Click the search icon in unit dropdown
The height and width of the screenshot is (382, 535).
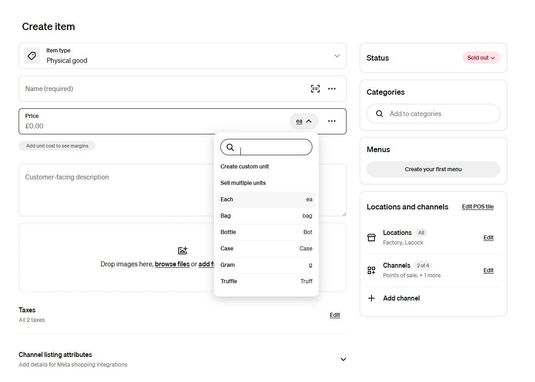[x=230, y=147]
